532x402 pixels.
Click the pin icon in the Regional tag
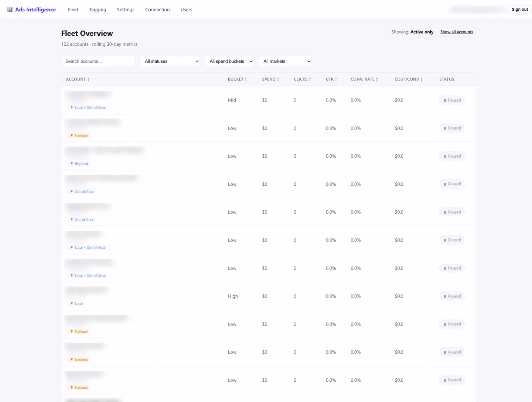tap(72, 164)
